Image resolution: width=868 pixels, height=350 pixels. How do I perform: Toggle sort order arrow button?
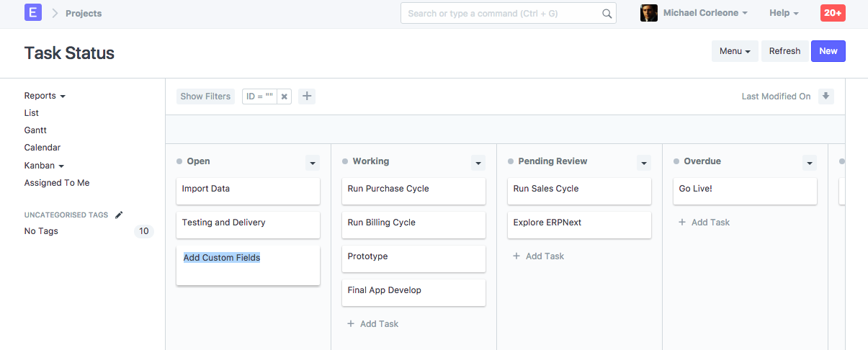pos(826,97)
